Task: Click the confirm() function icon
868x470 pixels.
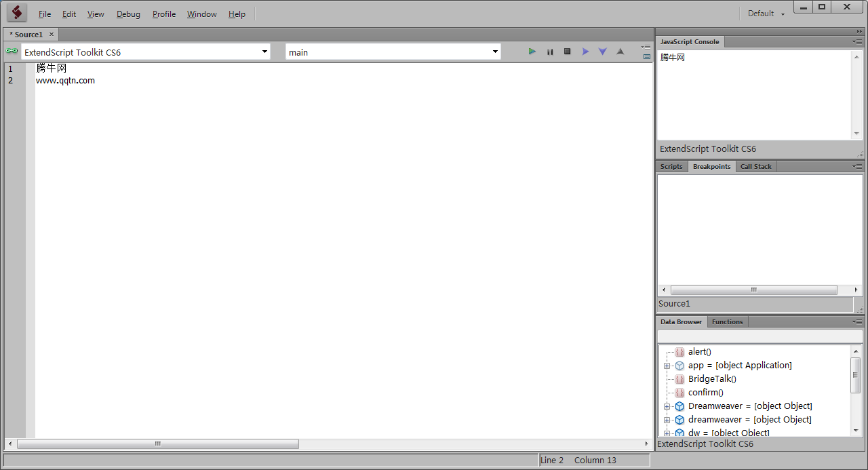Action: tap(679, 393)
